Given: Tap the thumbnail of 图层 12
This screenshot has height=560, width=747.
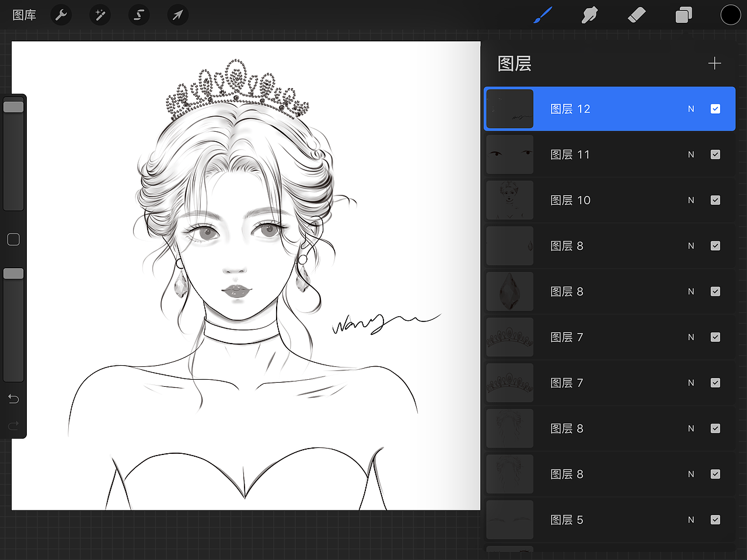Looking at the screenshot, I should point(510,109).
